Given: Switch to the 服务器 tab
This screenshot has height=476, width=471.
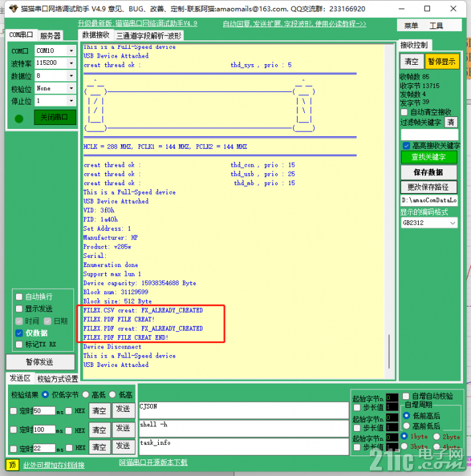Looking at the screenshot, I should (x=50, y=36).
